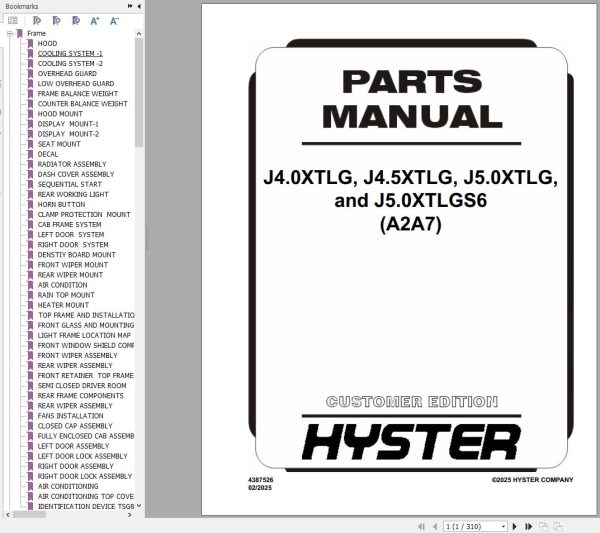Decrease bookmark text size with A-
The image size is (600, 533).
(x=114, y=21)
